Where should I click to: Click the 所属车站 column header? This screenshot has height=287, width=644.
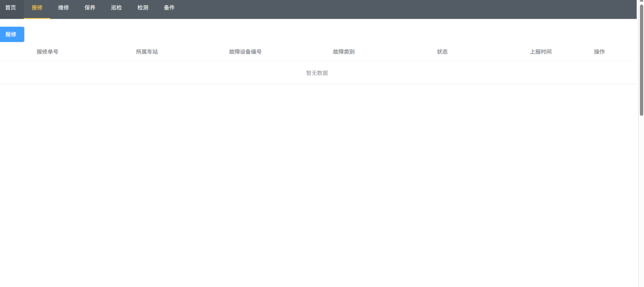click(x=147, y=52)
